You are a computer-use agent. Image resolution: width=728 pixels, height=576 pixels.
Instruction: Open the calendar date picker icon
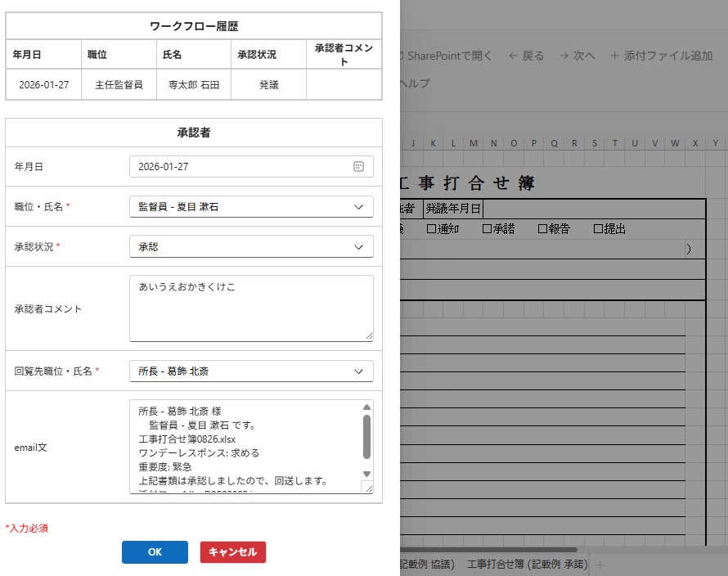click(x=358, y=166)
